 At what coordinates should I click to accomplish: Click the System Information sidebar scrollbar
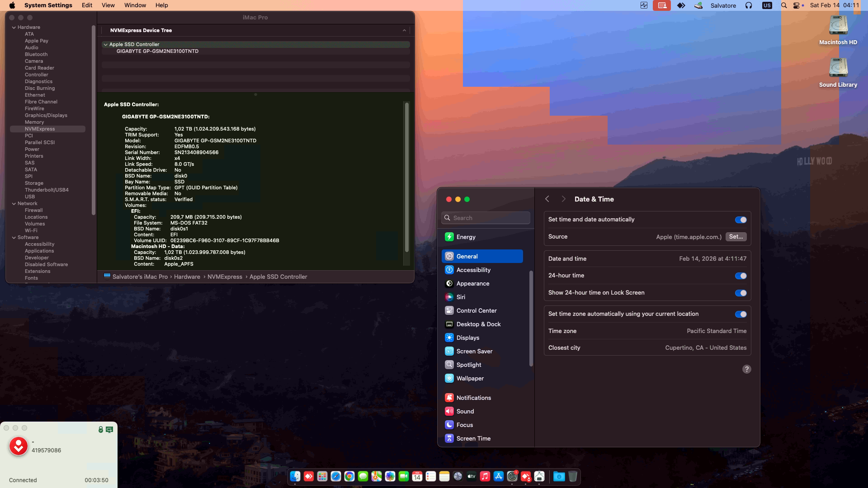(x=94, y=120)
